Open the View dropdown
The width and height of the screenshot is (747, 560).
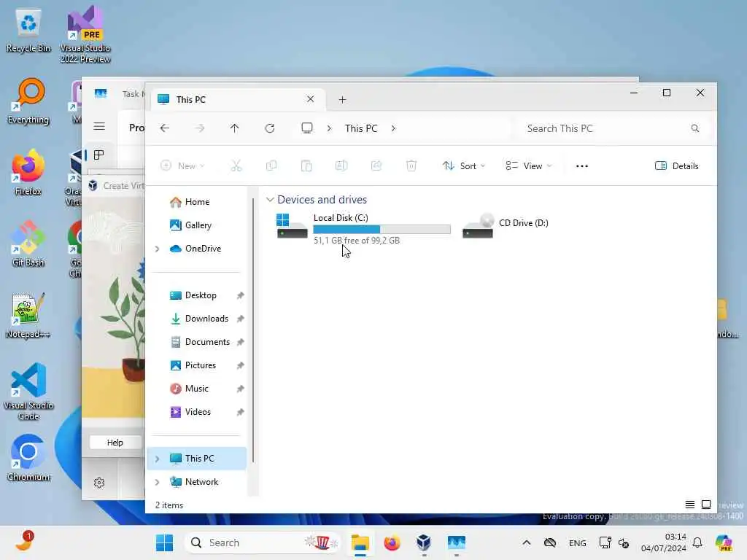click(529, 166)
